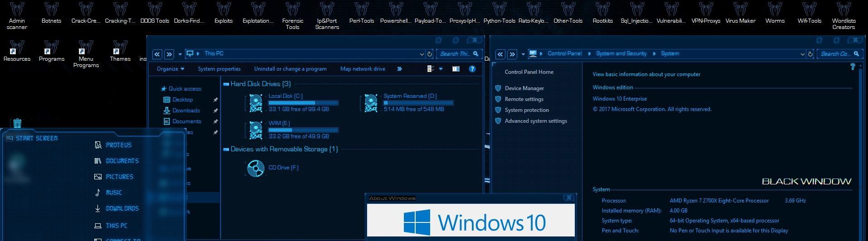Image resolution: width=868 pixels, height=241 pixels.
Task: Click the Local Disk (C:) capacity bar
Action: (303, 103)
